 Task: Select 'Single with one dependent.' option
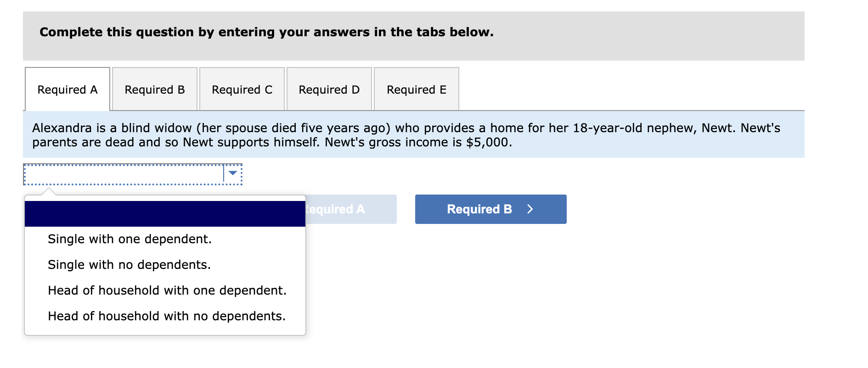(x=130, y=239)
